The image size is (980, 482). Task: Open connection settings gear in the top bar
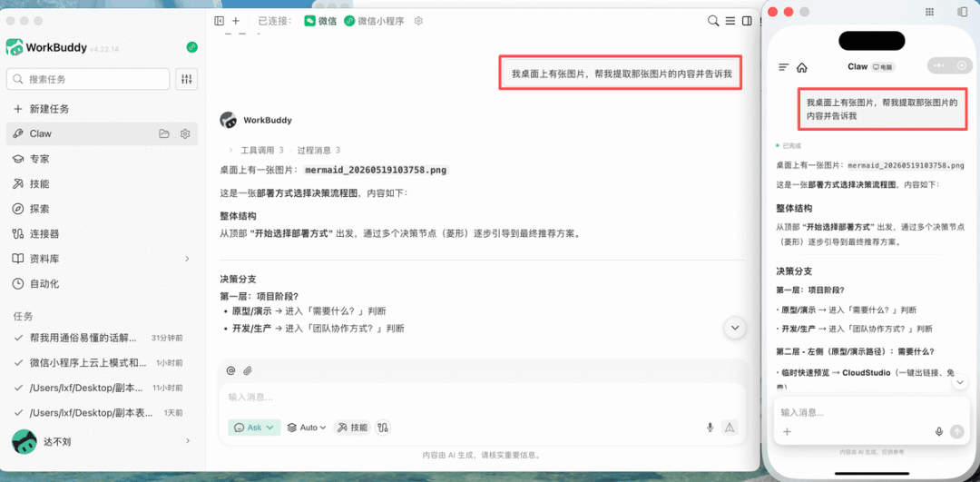pyautogui.click(x=418, y=21)
